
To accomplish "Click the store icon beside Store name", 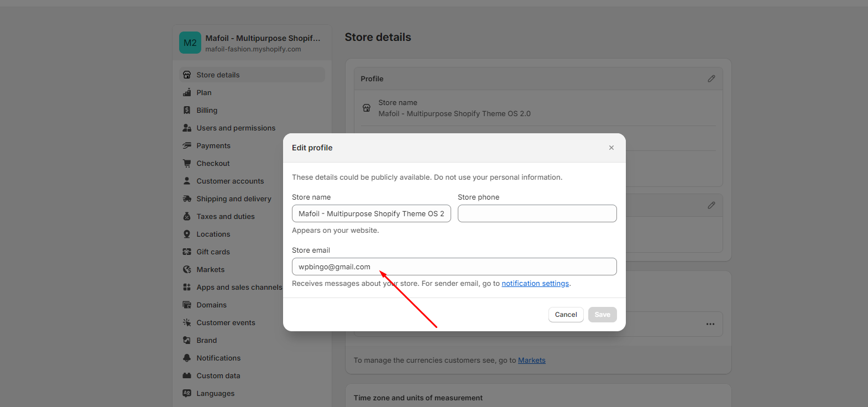I will tap(367, 108).
